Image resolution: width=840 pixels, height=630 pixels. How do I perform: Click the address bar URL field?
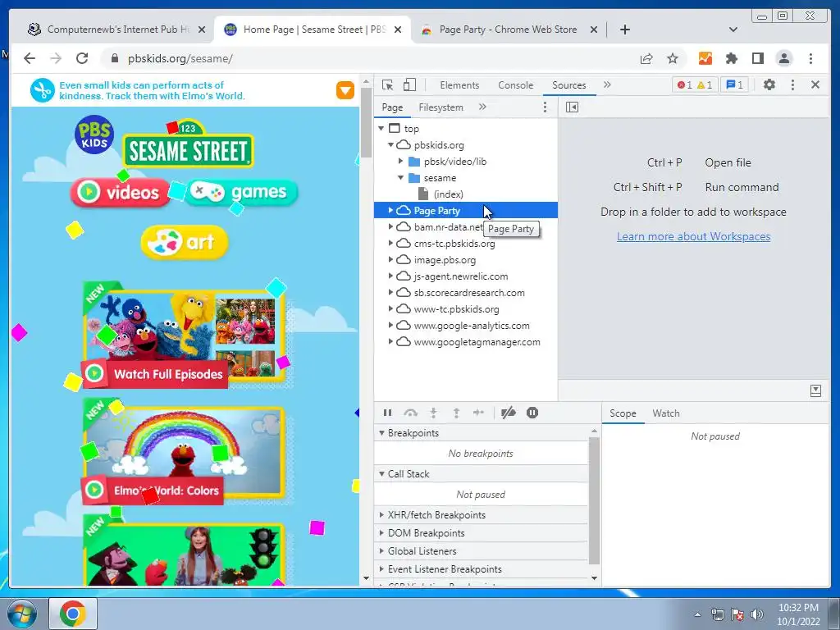(x=370, y=58)
